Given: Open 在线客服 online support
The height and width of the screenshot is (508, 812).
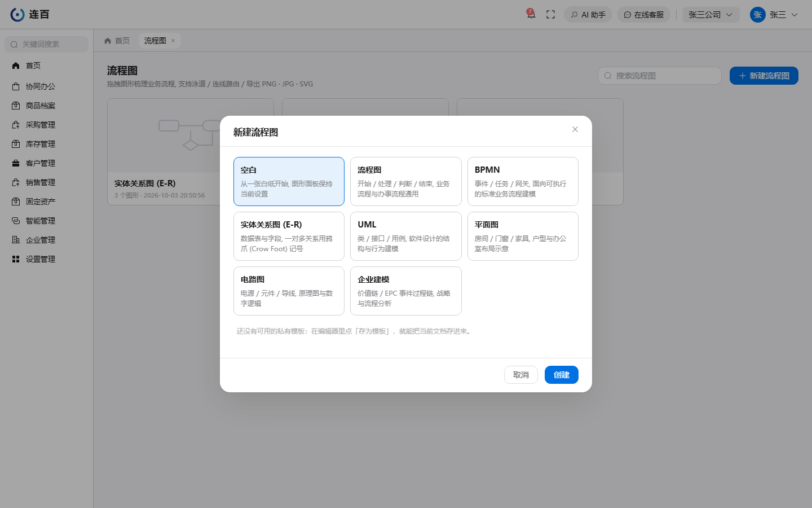Looking at the screenshot, I should [x=643, y=15].
